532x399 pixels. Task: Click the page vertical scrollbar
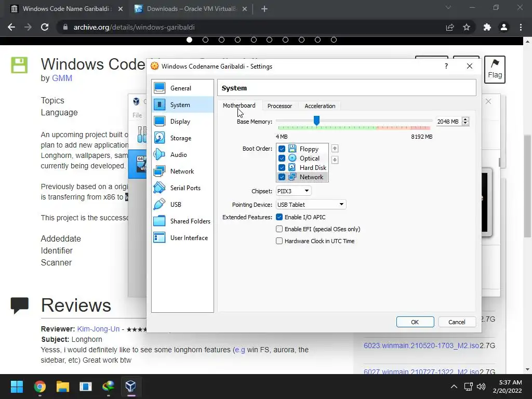(x=527, y=187)
